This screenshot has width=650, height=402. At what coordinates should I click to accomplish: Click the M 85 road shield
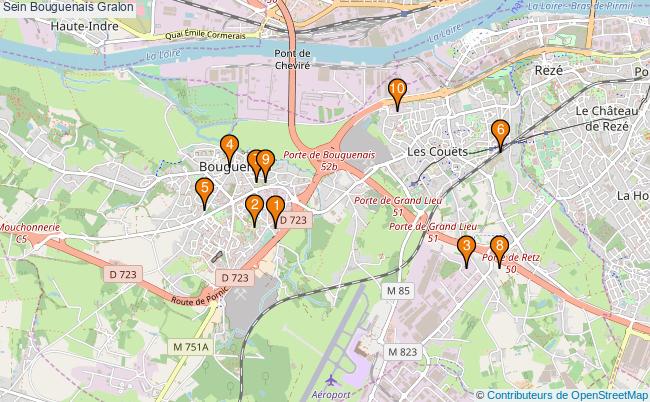coord(398,291)
